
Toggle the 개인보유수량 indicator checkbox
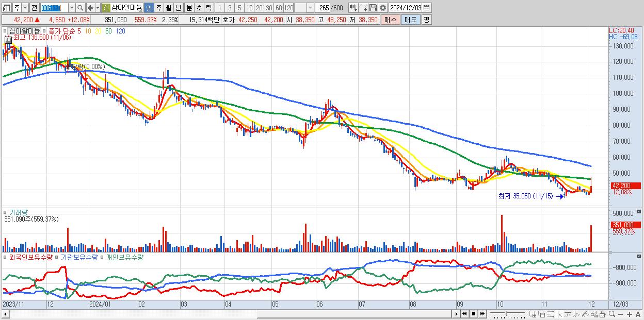(102, 257)
